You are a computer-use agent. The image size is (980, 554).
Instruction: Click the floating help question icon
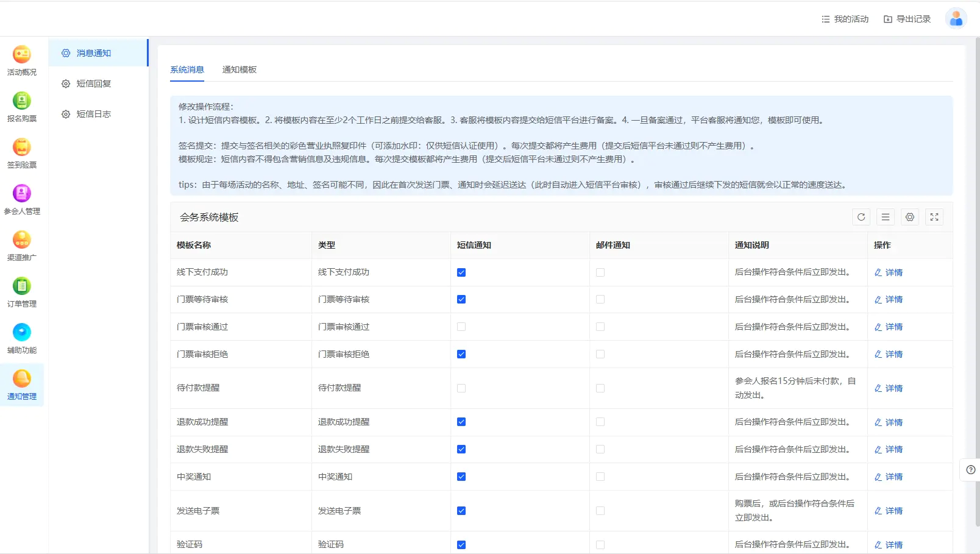tap(970, 470)
